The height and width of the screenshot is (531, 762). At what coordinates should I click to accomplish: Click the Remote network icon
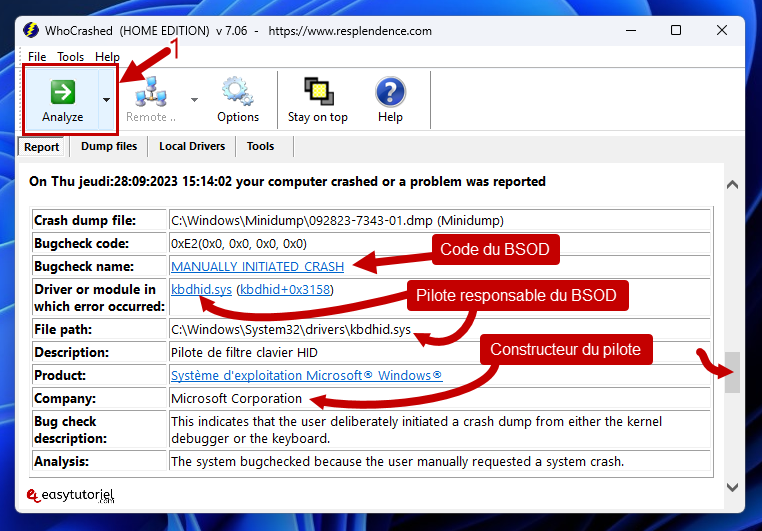pos(151,91)
